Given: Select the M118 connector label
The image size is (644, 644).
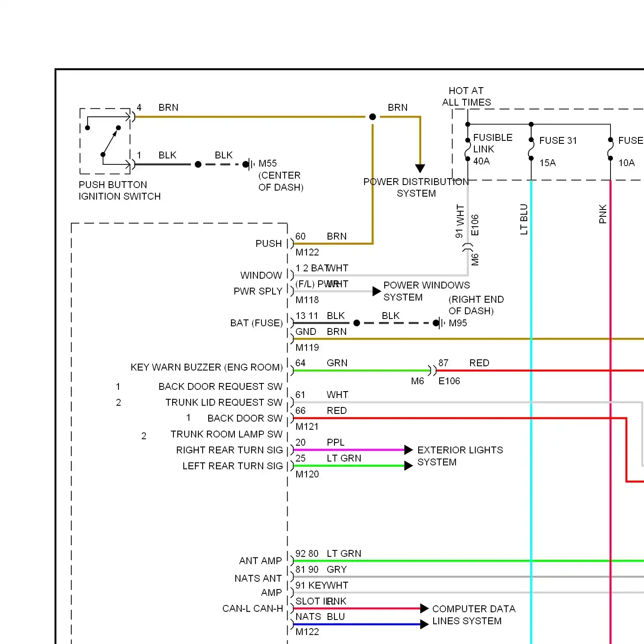Looking at the screenshot, I should click(x=307, y=300).
